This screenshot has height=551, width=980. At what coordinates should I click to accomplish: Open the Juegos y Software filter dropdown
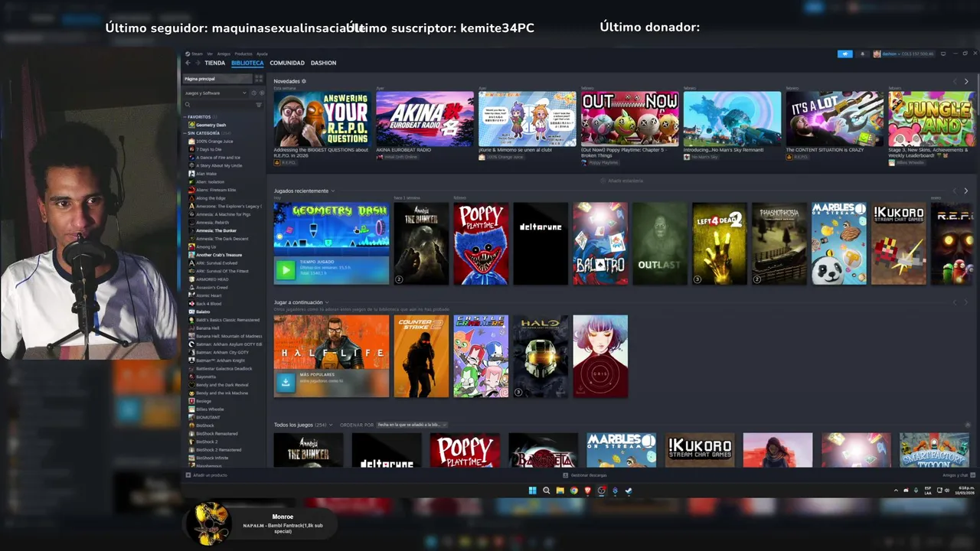tap(216, 93)
